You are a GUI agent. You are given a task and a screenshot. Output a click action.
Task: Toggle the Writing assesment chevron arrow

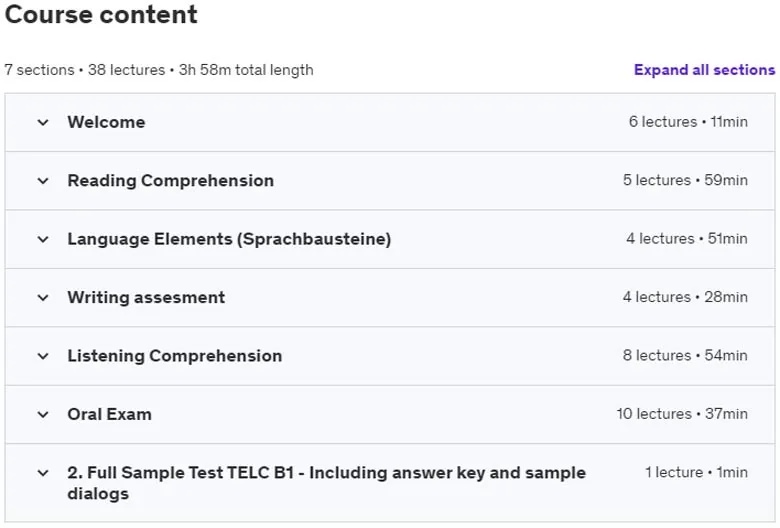43,298
